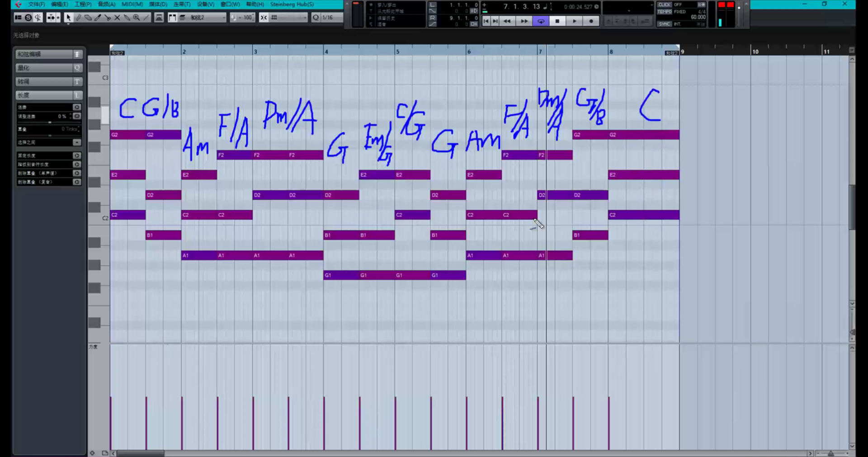Open the 文件(F) menu
Viewport: 868px width, 457px height.
37,4
